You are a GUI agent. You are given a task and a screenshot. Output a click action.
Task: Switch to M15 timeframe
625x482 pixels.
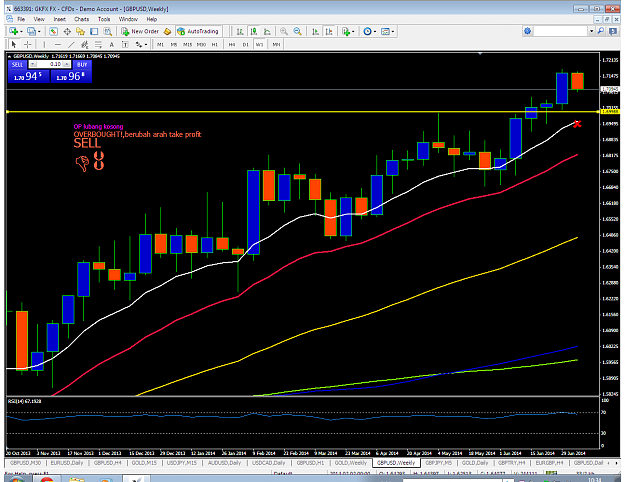coord(187,45)
